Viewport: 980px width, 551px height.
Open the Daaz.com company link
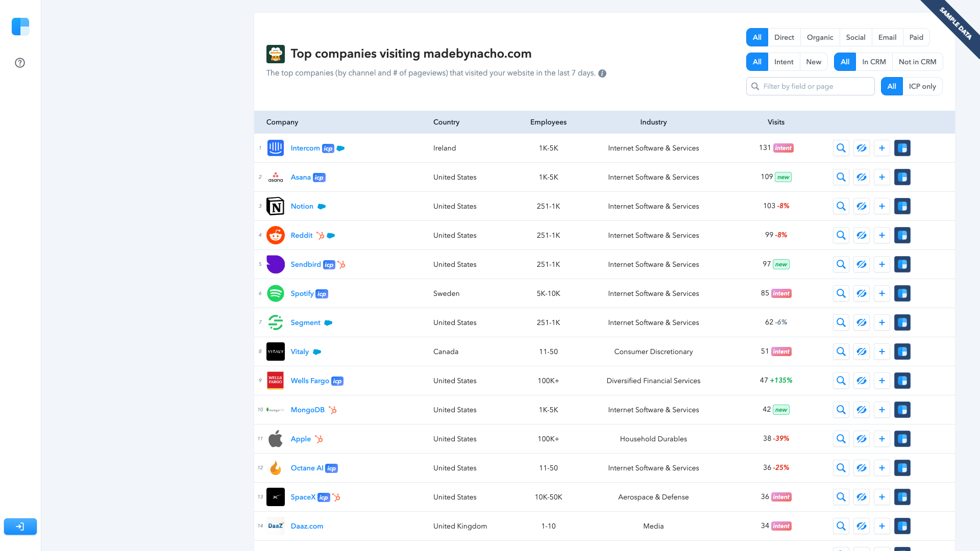click(x=307, y=526)
